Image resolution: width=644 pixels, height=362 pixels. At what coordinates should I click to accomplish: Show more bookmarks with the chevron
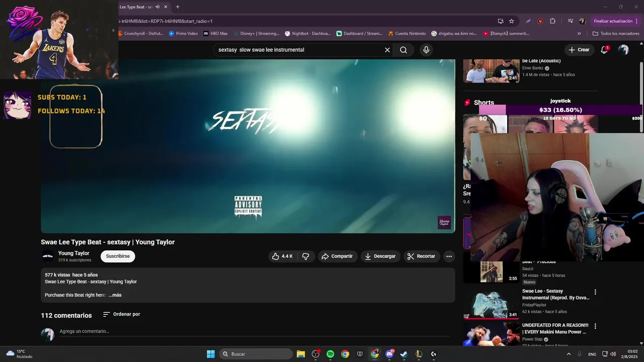pyautogui.click(x=579, y=34)
